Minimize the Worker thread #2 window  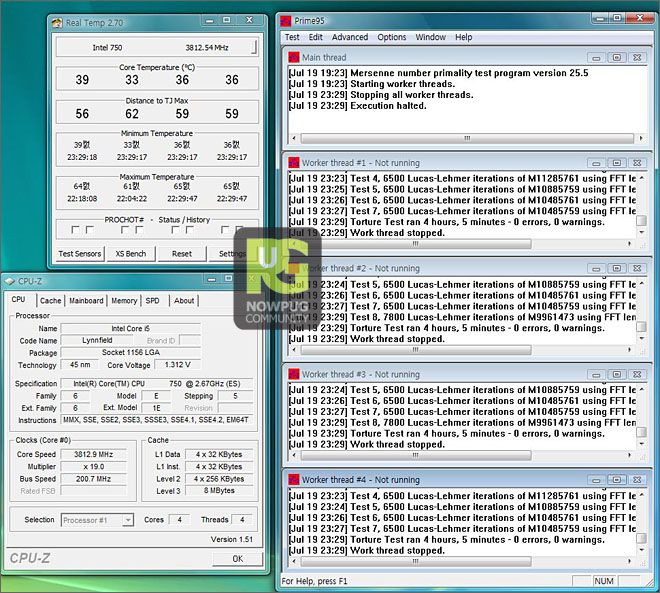pyautogui.click(x=596, y=269)
